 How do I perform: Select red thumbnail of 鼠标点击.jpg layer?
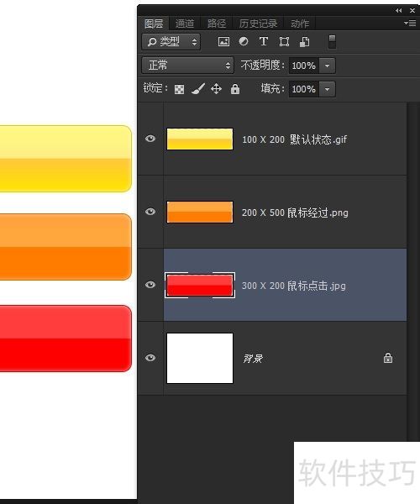point(200,285)
